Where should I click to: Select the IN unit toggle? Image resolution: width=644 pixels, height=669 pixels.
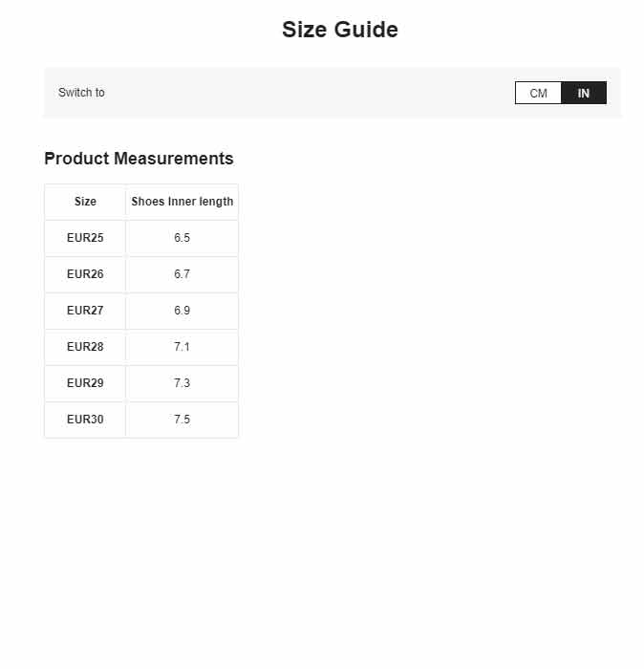(x=584, y=93)
